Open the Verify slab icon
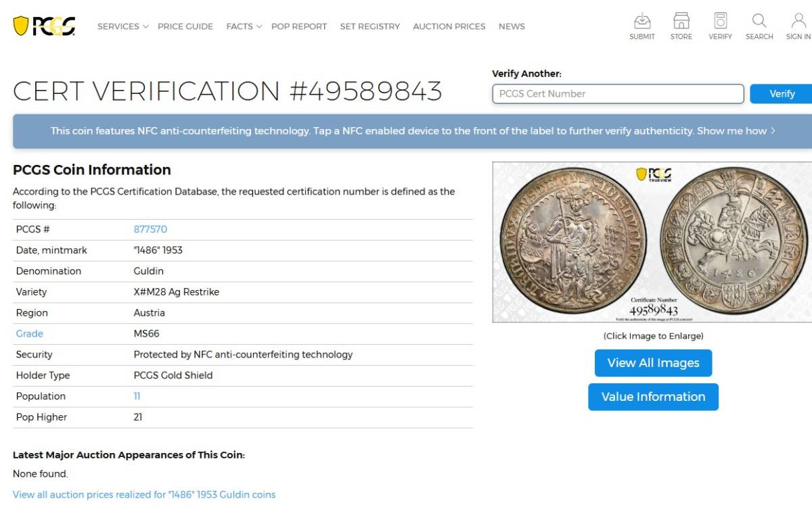The image size is (812, 528). pos(720,21)
